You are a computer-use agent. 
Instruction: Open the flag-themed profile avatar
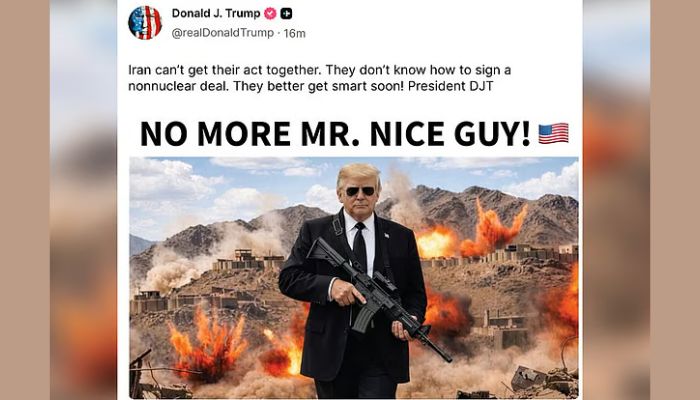pyautogui.click(x=145, y=22)
